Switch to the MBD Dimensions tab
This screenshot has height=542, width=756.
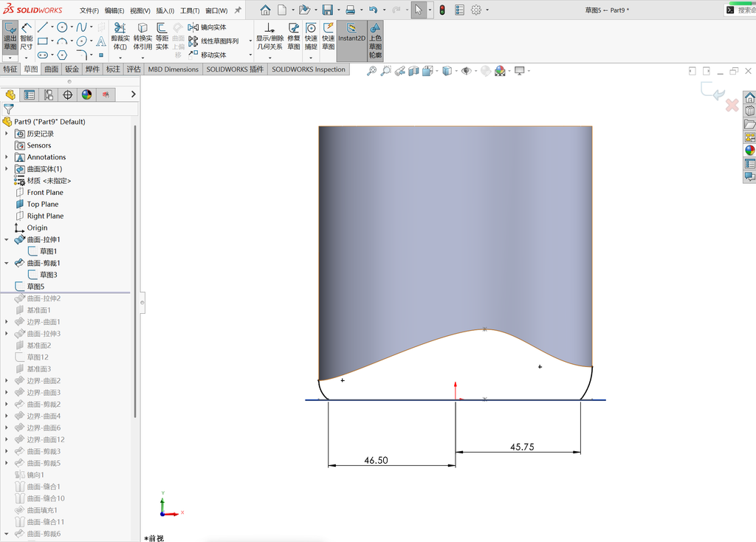(173, 69)
